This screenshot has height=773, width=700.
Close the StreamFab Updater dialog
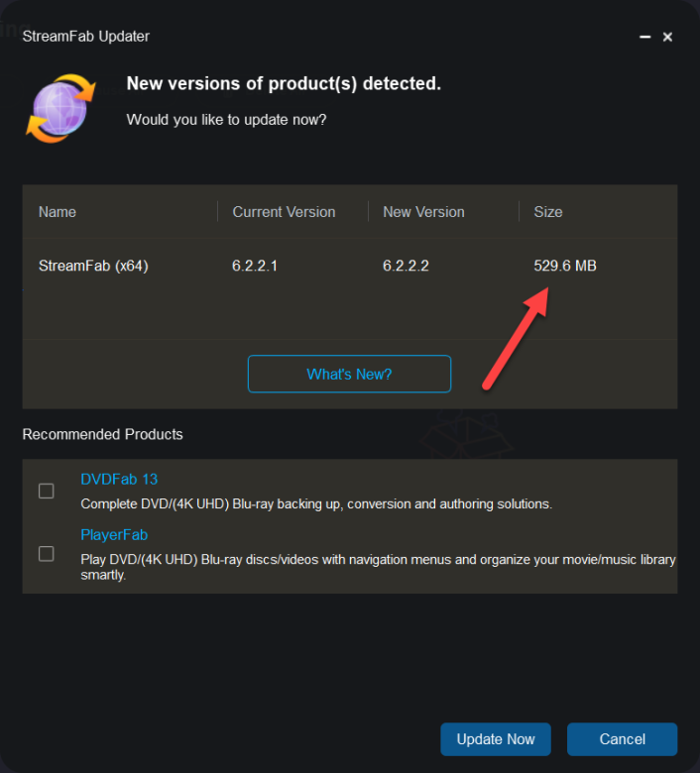pos(668,37)
